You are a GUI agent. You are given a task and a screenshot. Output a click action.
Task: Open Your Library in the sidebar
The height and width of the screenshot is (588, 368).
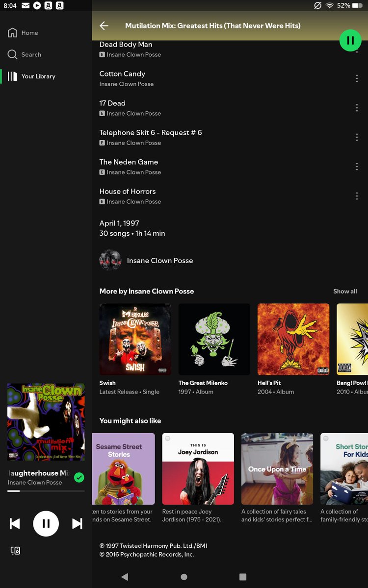(x=31, y=76)
